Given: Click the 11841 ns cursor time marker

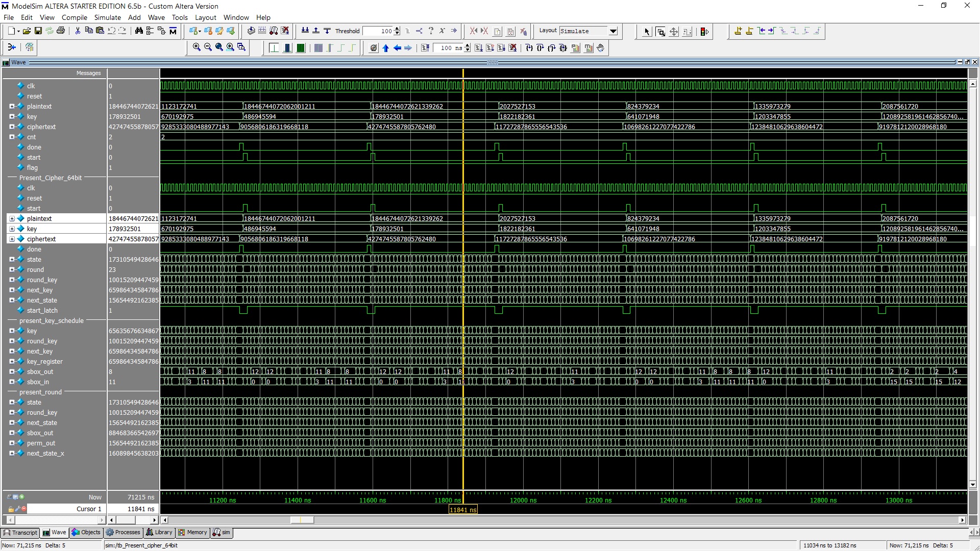Looking at the screenshot, I should (463, 510).
